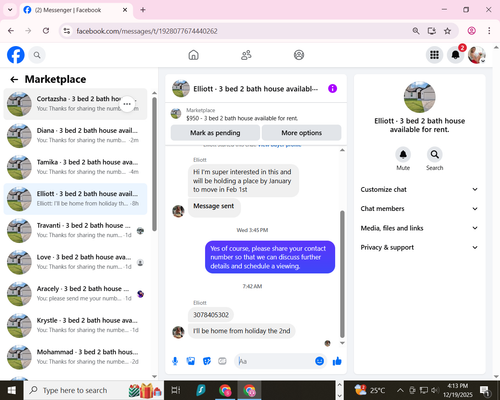Open the Mohammad chat conversation
This screenshot has height=400, width=500.
click(x=75, y=357)
